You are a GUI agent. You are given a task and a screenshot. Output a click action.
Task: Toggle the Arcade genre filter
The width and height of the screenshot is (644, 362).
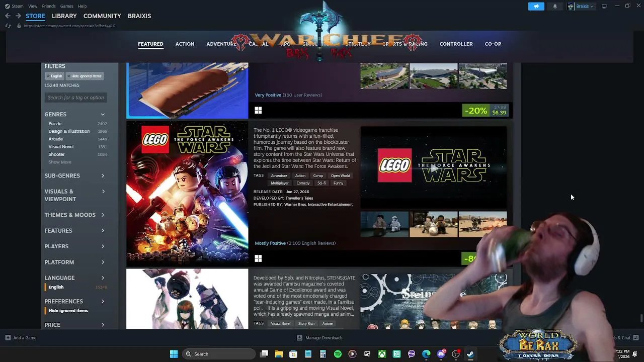pyautogui.click(x=56, y=139)
